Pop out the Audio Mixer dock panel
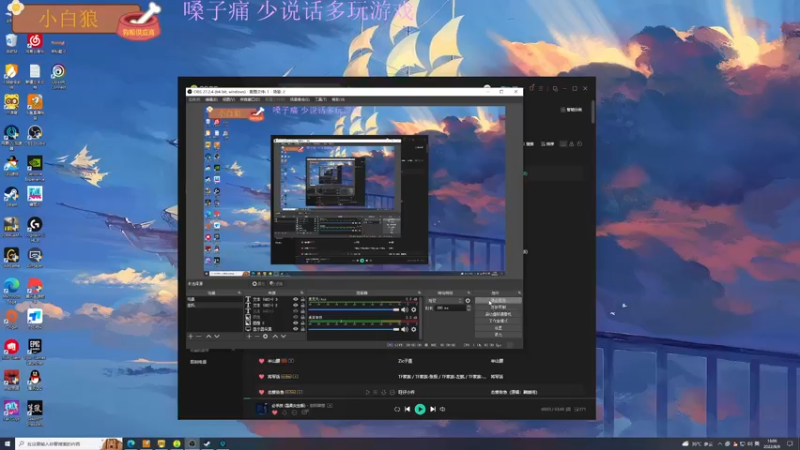The image size is (800, 450). click(419, 293)
